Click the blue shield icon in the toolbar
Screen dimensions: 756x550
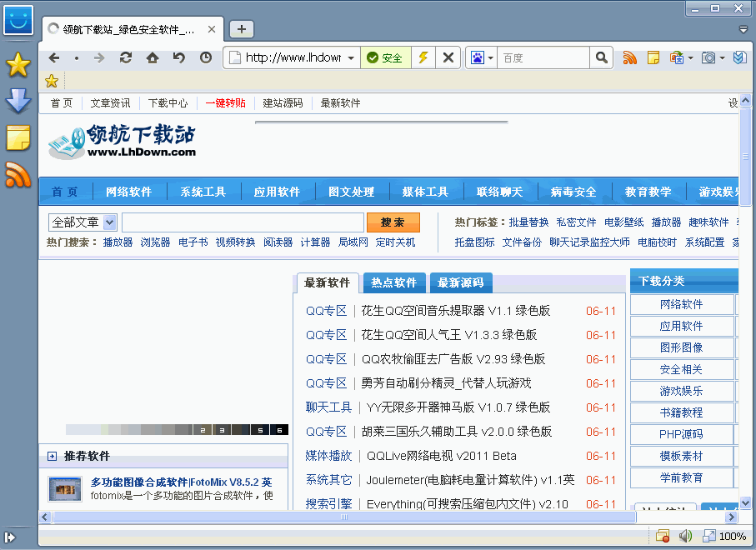tap(739, 57)
